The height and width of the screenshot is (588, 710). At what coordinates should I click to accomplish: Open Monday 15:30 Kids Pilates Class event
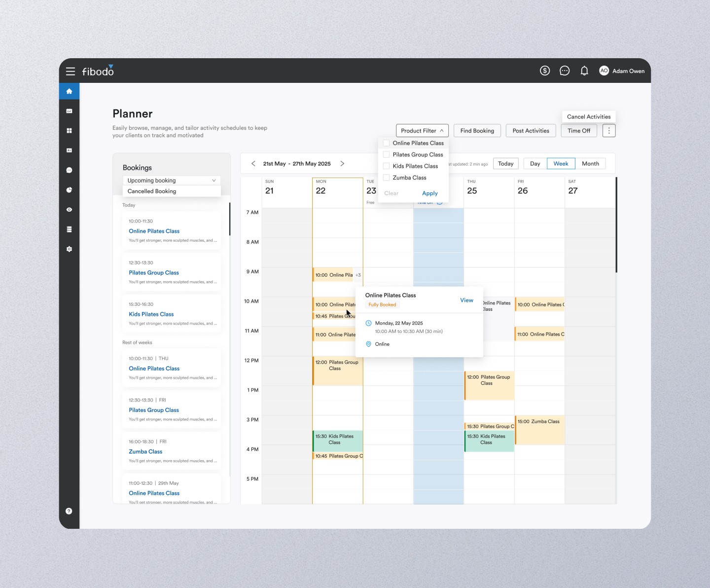[x=338, y=441]
